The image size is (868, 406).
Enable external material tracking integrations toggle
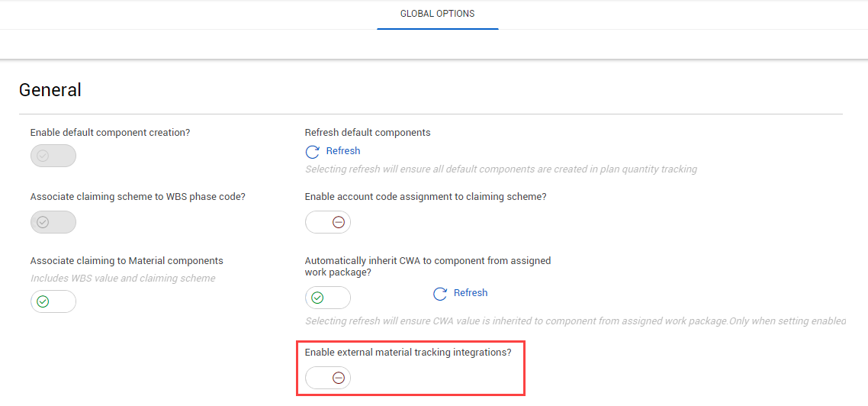(x=328, y=378)
